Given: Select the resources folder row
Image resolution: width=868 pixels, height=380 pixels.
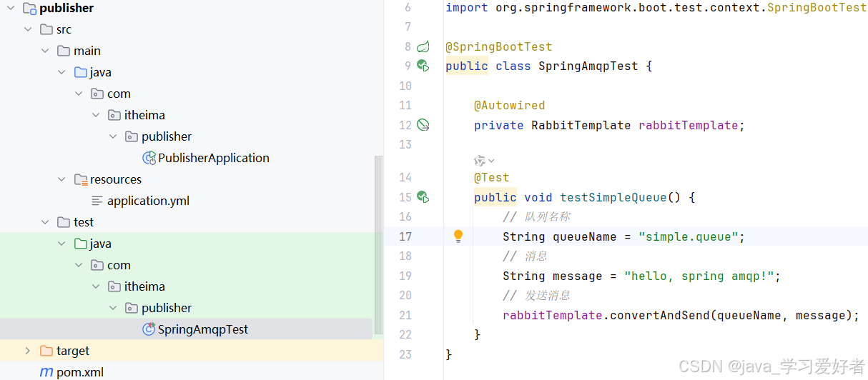Looking at the screenshot, I should [x=186, y=179].
